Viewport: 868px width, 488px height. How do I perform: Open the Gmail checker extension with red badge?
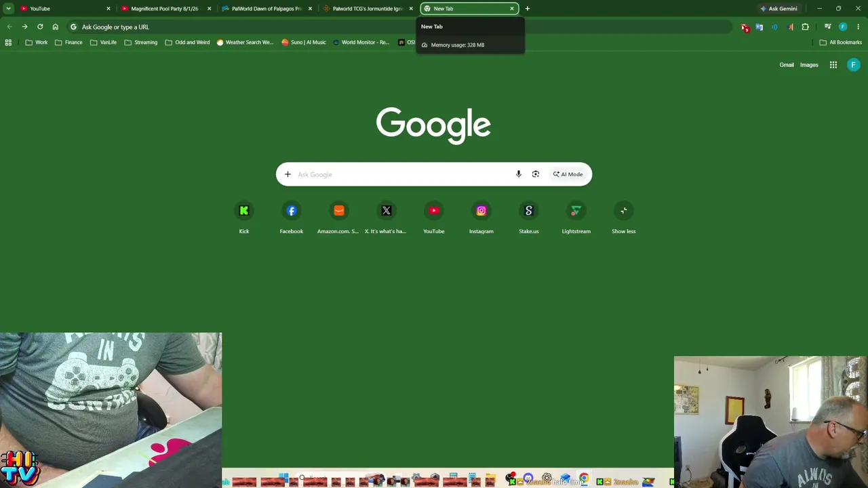745,27
